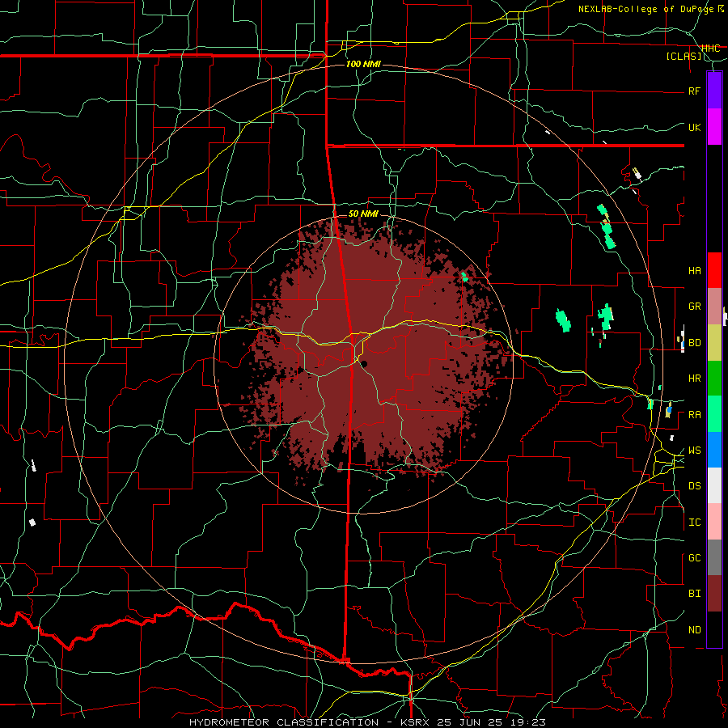728x728 pixels.
Task: Click the [CLAS] units label
Action: [x=684, y=57]
